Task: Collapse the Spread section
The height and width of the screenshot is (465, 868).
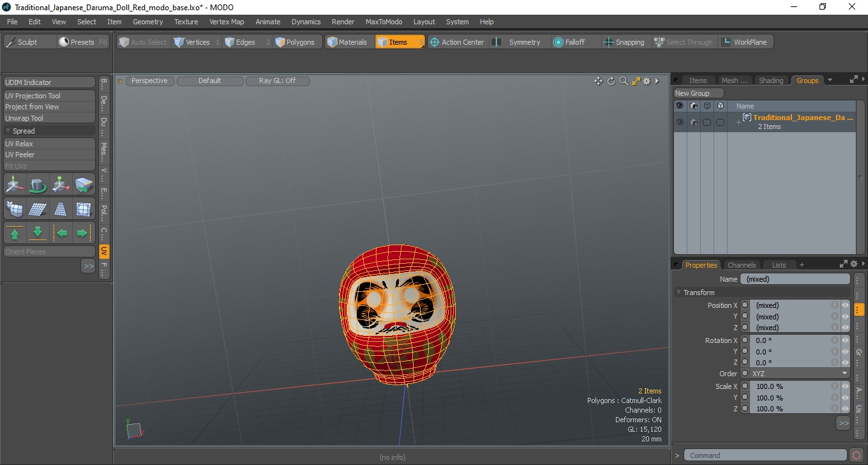Action: tap(8, 131)
